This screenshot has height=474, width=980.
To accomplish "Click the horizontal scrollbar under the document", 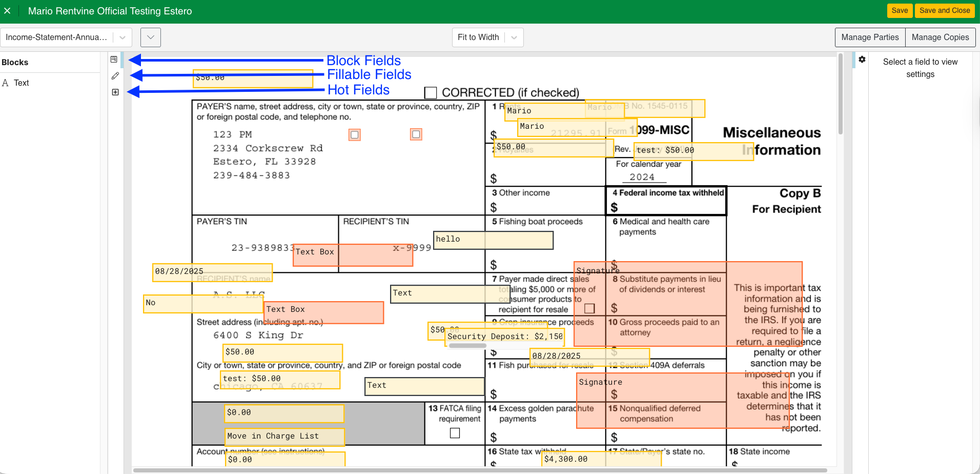I will tap(479, 470).
